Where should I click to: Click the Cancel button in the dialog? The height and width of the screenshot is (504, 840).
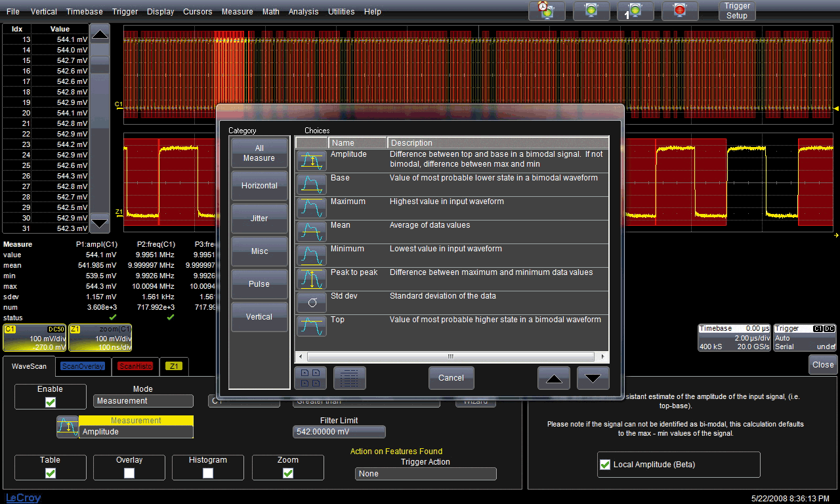[x=451, y=378]
